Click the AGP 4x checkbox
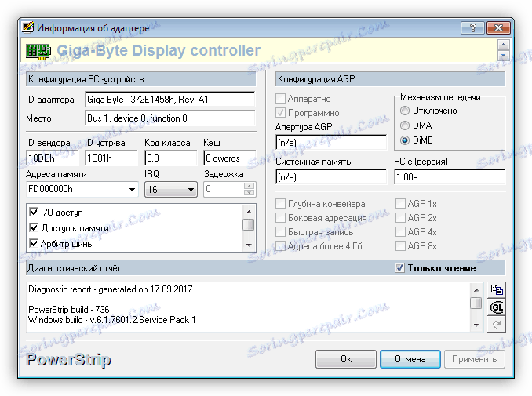 pyautogui.click(x=400, y=231)
